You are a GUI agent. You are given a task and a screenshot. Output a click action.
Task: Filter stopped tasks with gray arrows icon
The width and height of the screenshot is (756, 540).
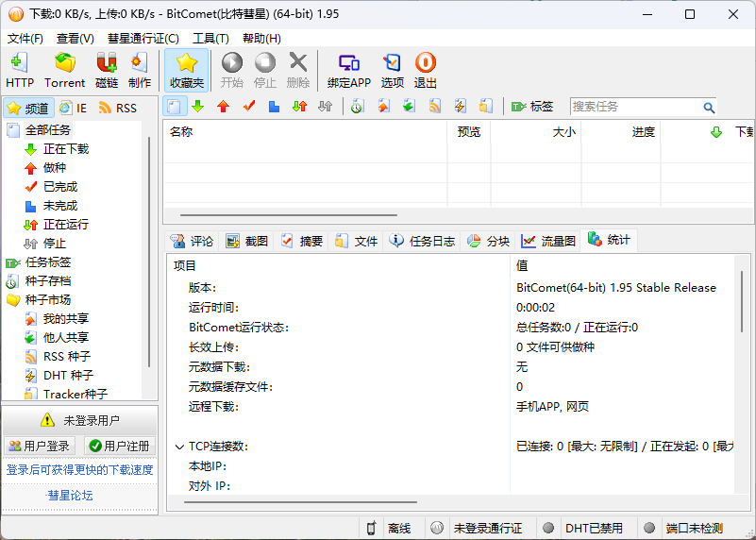pos(326,106)
